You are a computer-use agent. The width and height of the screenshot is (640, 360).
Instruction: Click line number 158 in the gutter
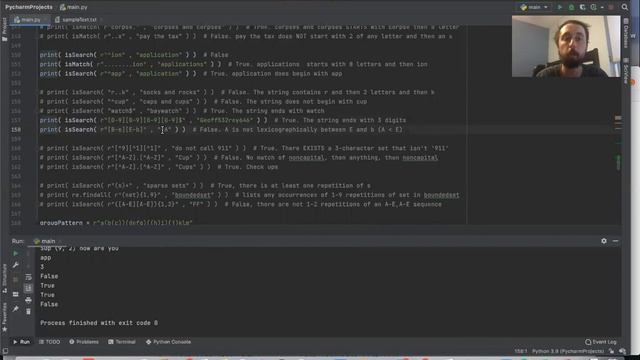[x=16, y=130]
